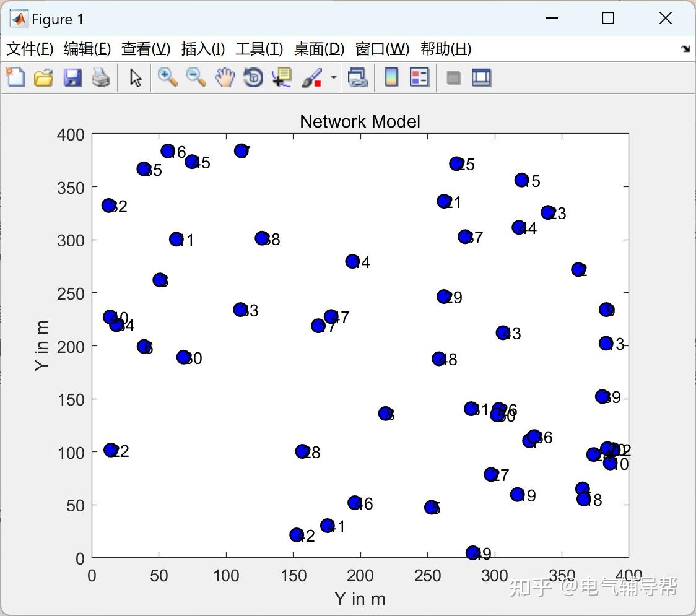Save the figure using the floppy icon
Viewport: 696px width, 616px height.
pyautogui.click(x=72, y=77)
